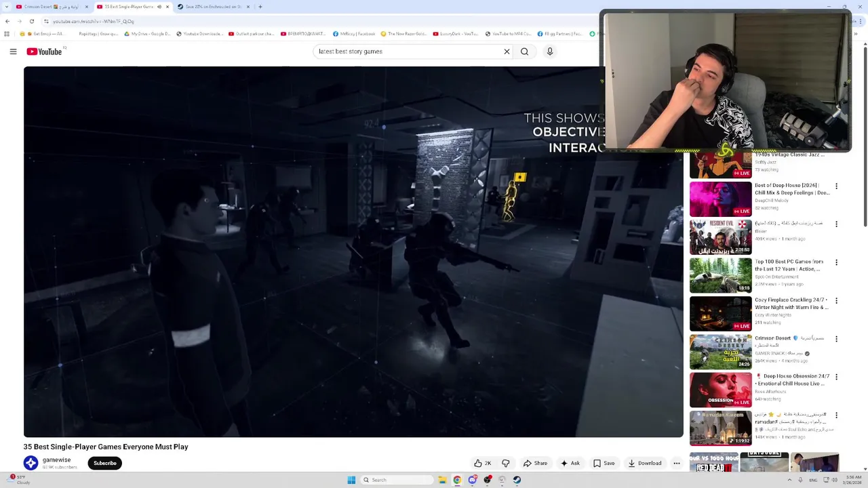
Task: Click the taskbar Search box
Action: click(x=397, y=480)
